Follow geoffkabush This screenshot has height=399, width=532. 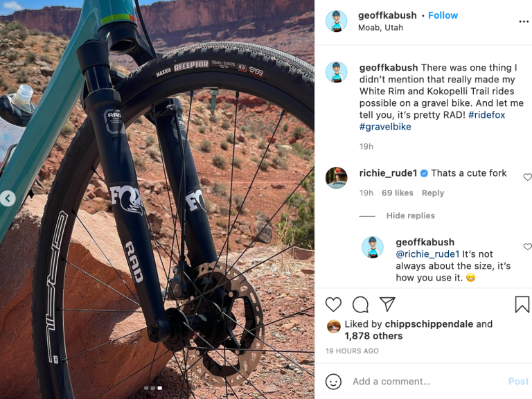443,15
